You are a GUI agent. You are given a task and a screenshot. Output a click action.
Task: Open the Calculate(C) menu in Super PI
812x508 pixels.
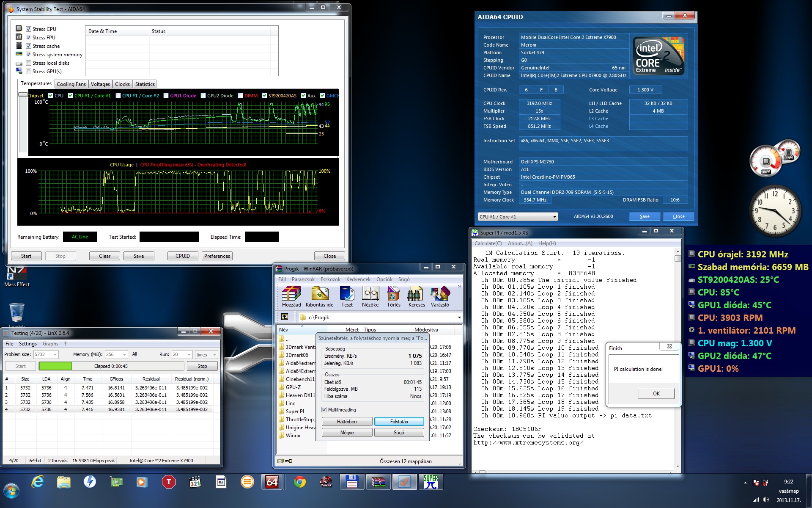[488, 243]
